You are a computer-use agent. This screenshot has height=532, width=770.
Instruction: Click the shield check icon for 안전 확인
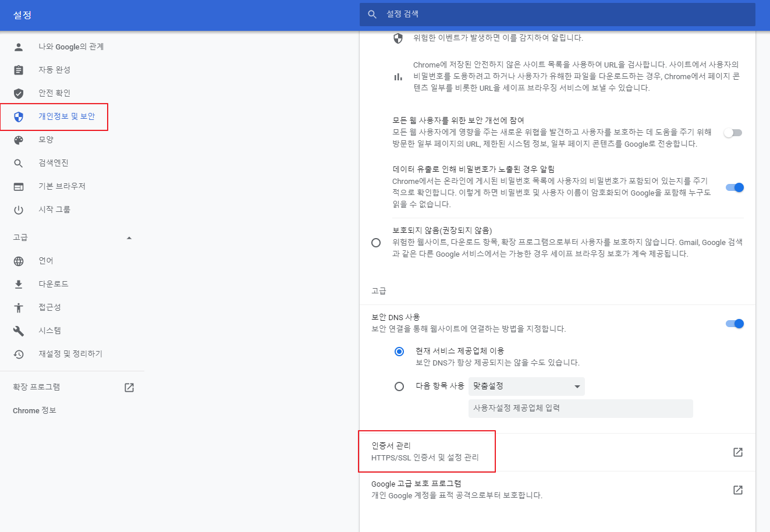pyautogui.click(x=19, y=93)
